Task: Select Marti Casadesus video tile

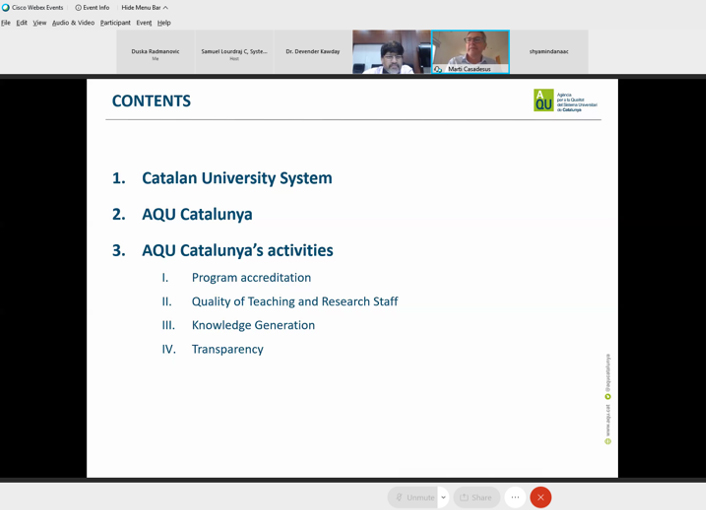Action: [x=471, y=52]
